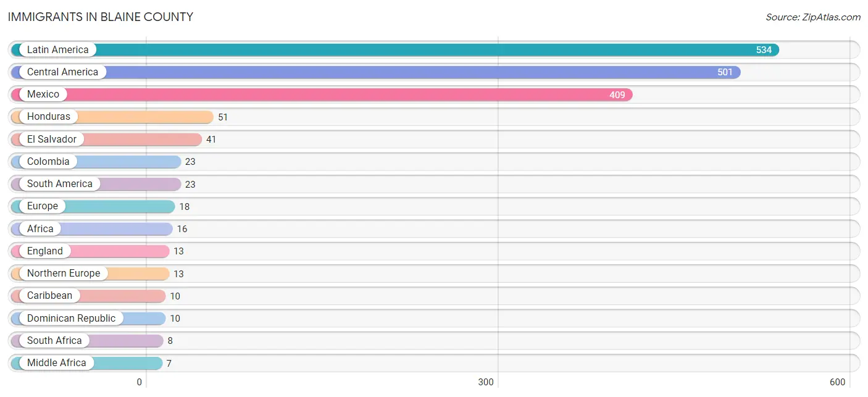Click the 18 value beside Europe
Viewport: 868px width, 397px height.
coord(185,206)
